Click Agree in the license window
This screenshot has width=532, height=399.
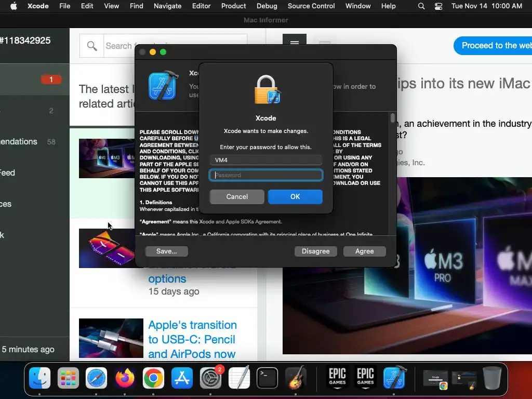tap(364, 251)
